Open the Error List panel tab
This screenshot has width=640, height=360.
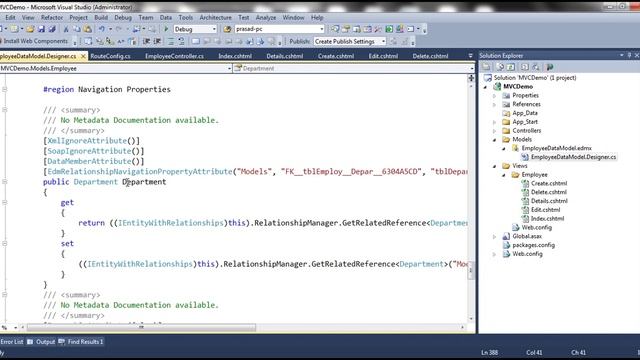[11, 342]
